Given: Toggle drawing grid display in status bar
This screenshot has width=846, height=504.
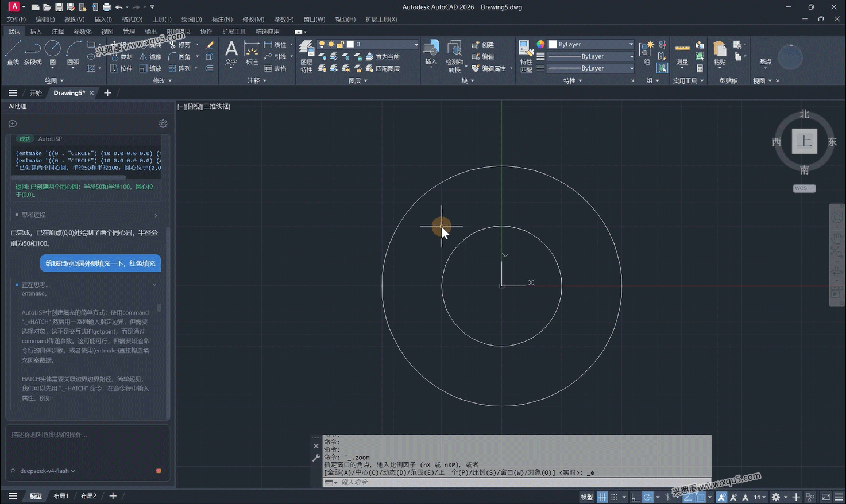Looking at the screenshot, I should (602, 497).
